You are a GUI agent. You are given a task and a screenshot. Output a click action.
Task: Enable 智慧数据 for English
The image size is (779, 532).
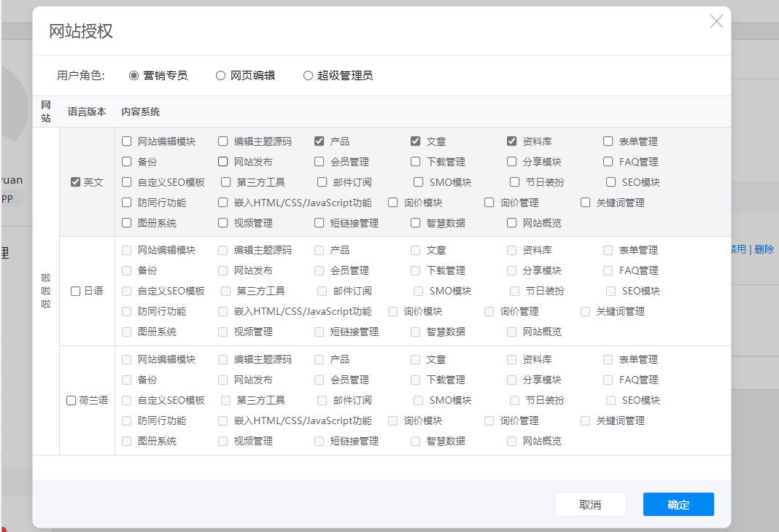(x=415, y=222)
